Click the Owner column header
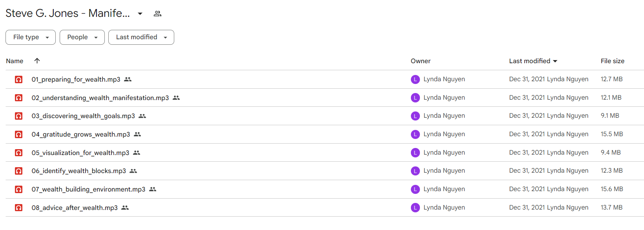Image resolution: width=644 pixels, height=230 pixels. point(420,61)
